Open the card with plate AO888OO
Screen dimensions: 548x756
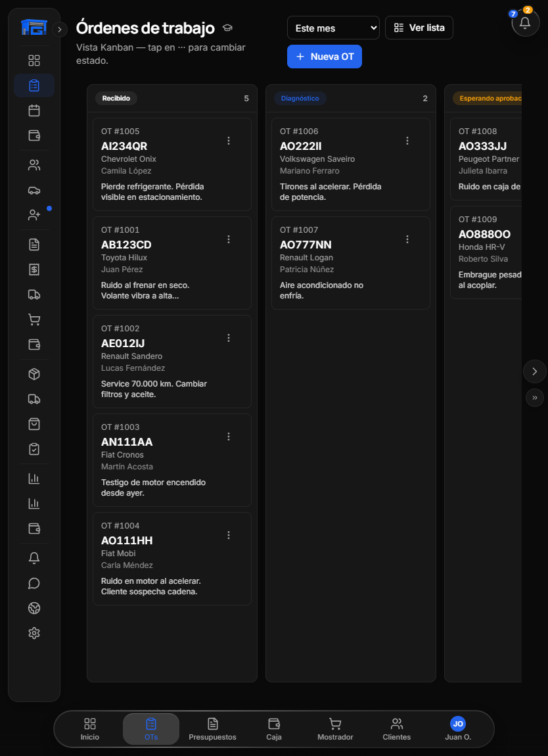tap(486, 252)
